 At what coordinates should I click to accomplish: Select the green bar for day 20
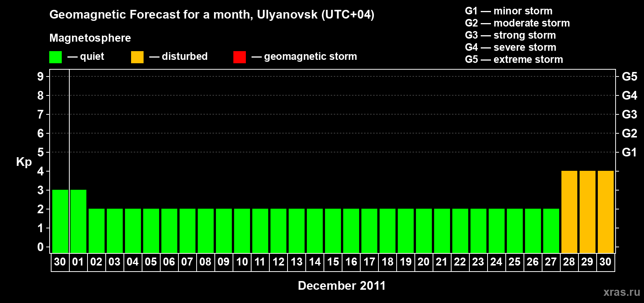click(x=424, y=231)
